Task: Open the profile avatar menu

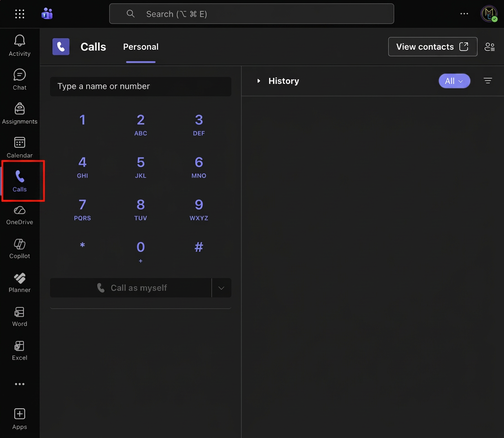Action: tap(489, 14)
